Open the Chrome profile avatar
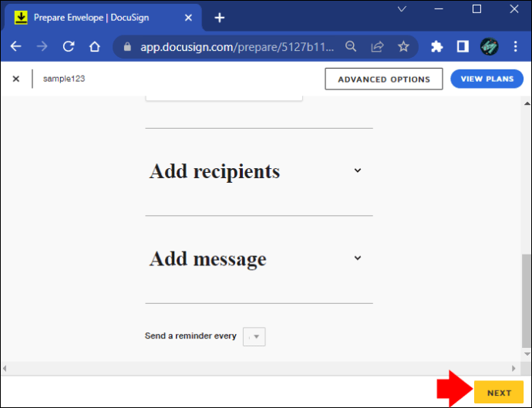Viewport: 532px width, 408px height. pos(490,46)
